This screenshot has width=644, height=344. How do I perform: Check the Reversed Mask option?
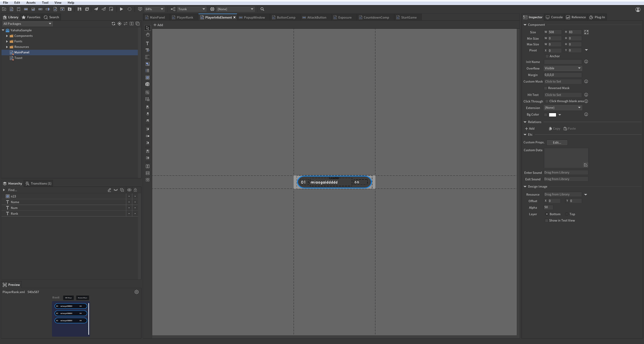point(546,88)
